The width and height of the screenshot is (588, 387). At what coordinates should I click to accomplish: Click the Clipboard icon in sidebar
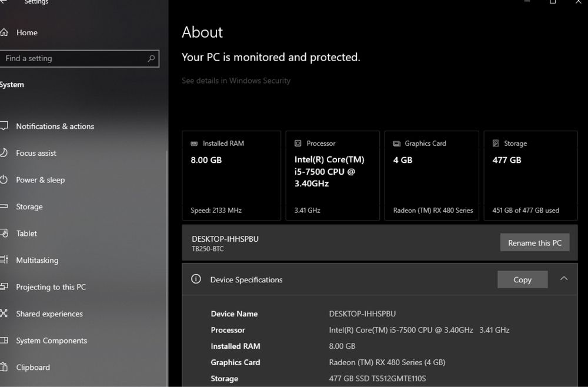(4, 367)
